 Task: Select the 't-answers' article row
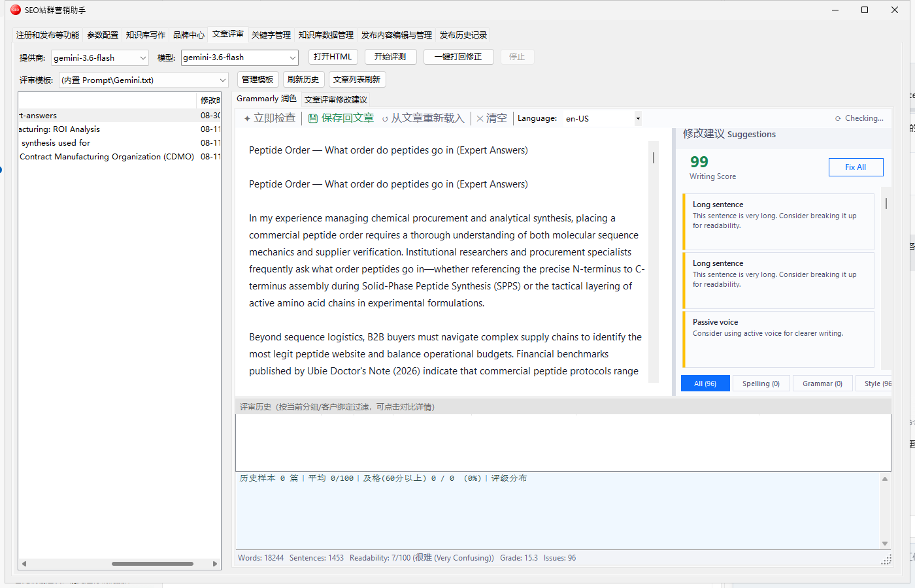point(120,116)
